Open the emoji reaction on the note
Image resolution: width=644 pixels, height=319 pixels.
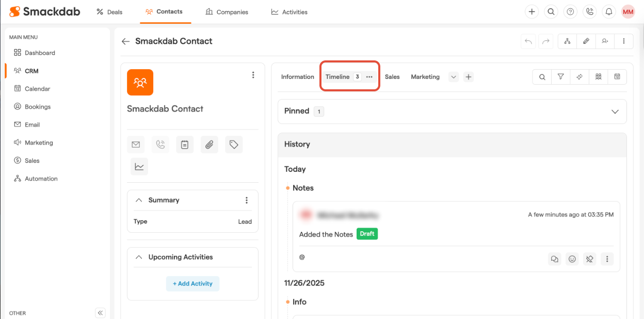(572, 259)
